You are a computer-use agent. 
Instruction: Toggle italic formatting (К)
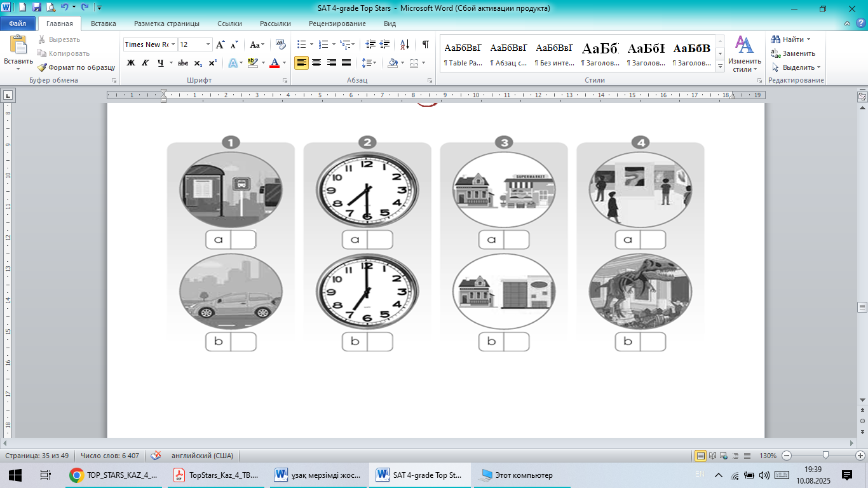tap(146, 63)
